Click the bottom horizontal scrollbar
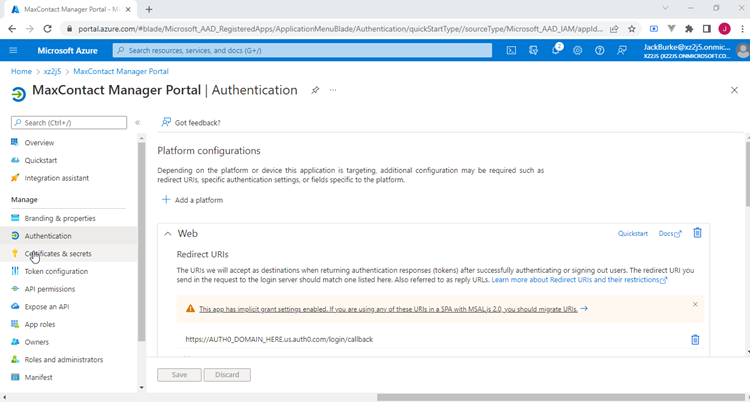750x402 pixels. click(563, 397)
